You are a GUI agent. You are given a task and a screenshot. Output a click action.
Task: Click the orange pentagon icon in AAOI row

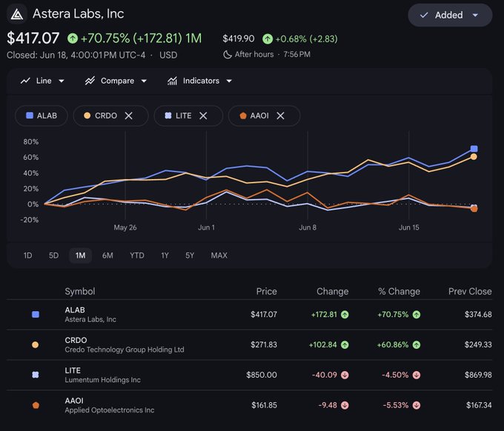tap(36, 405)
